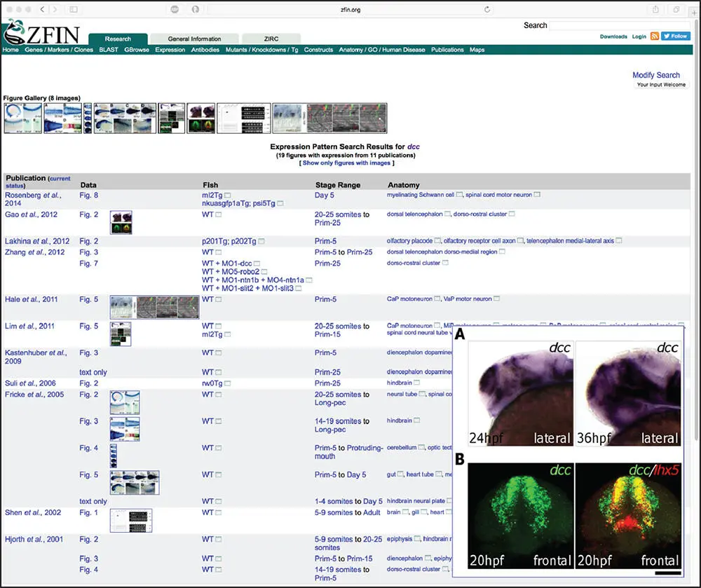Click the site Search input field
701x588 pixels.
(x=620, y=25)
